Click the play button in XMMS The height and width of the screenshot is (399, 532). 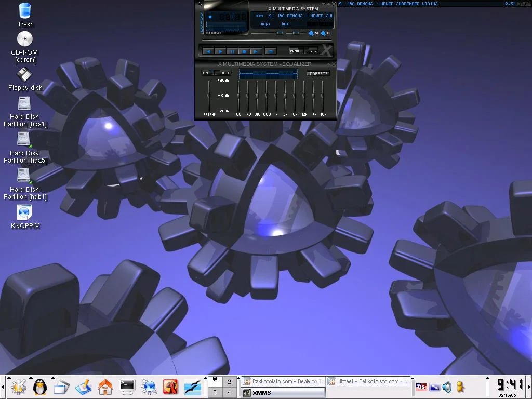[x=220, y=51]
